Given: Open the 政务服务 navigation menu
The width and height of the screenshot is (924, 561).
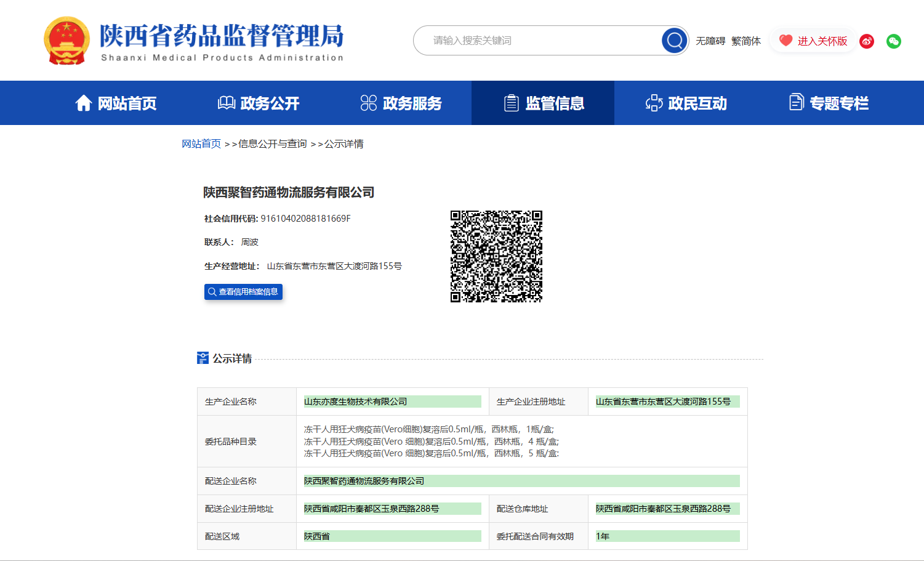Looking at the screenshot, I should click(401, 103).
